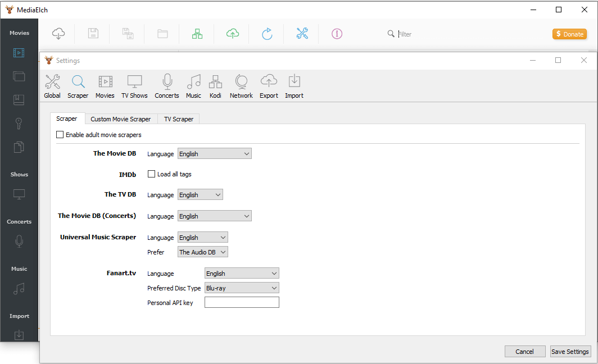Click the green Kodi sync network icon
Image resolution: width=598 pixels, height=364 pixels.
click(197, 34)
